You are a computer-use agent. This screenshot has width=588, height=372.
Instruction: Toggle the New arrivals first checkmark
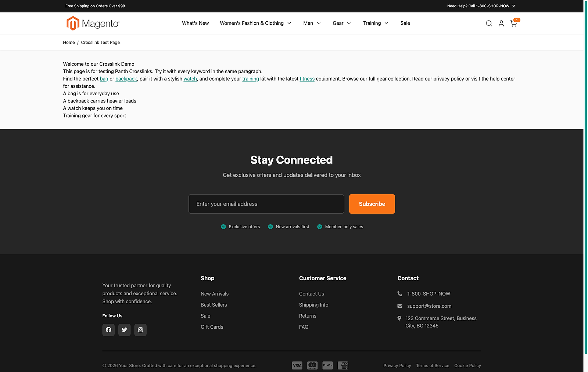pyautogui.click(x=270, y=227)
